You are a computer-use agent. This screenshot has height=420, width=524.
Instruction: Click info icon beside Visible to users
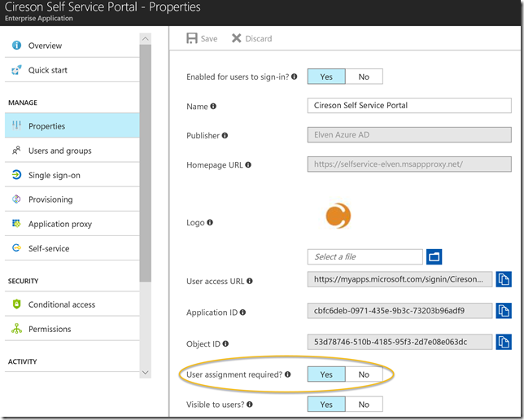click(x=250, y=405)
